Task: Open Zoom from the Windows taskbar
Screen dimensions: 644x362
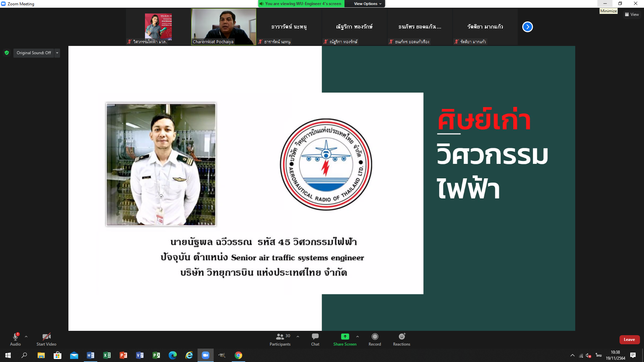Action: click(205, 355)
